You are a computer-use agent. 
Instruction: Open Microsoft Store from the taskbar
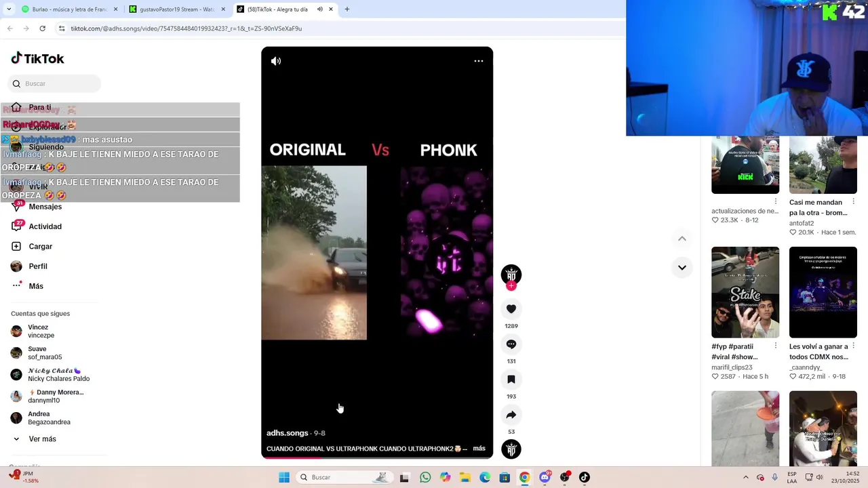[x=505, y=477]
